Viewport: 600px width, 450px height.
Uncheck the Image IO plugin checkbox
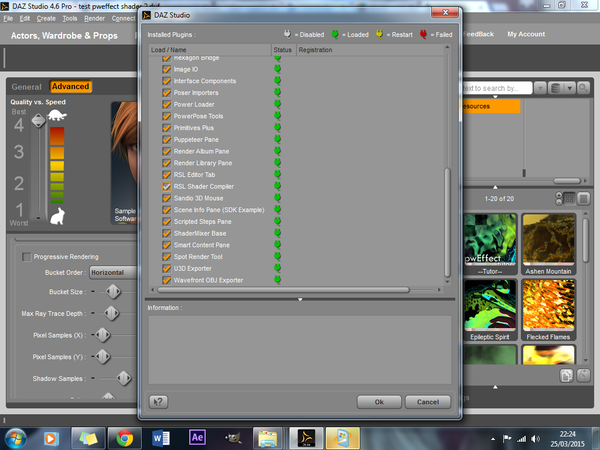(166, 69)
